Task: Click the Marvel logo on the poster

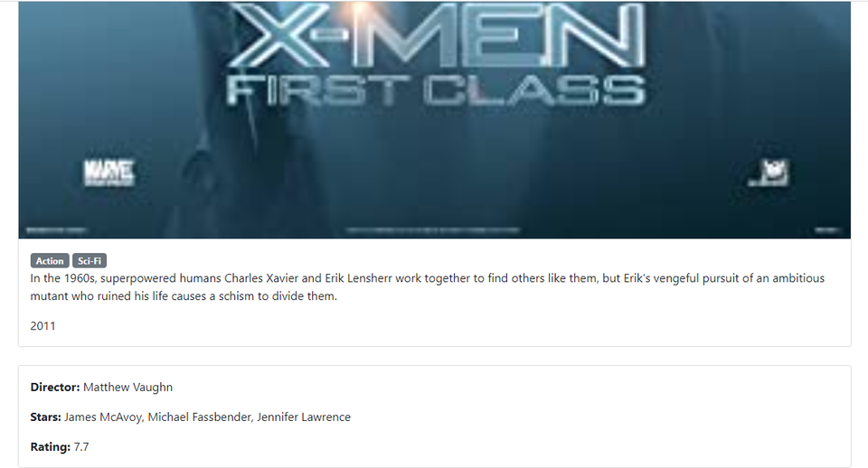Action: click(109, 173)
